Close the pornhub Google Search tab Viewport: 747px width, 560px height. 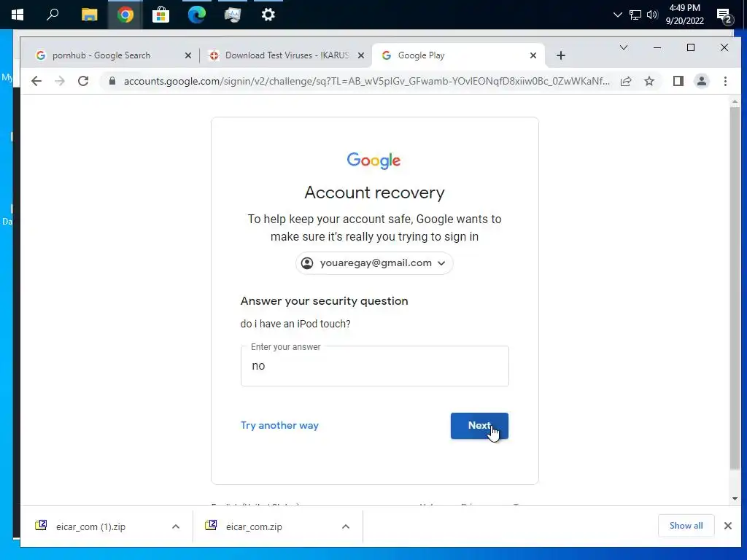[x=188, y=55]
